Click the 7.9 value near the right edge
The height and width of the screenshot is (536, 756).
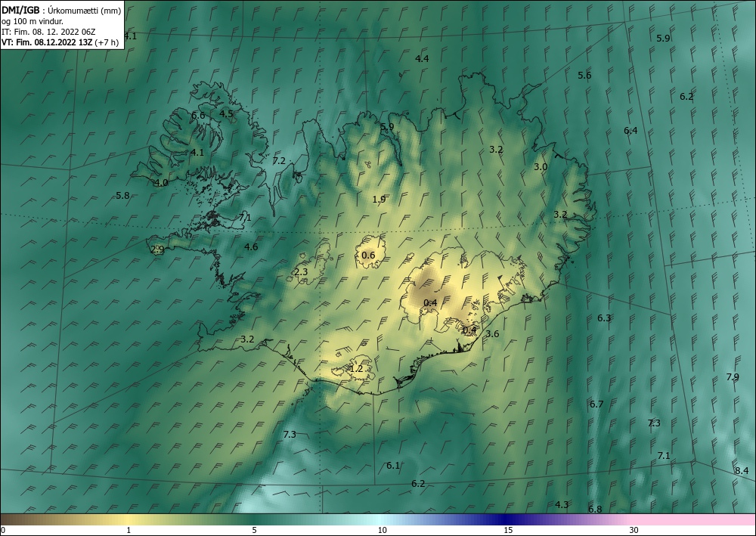(733, 377)
